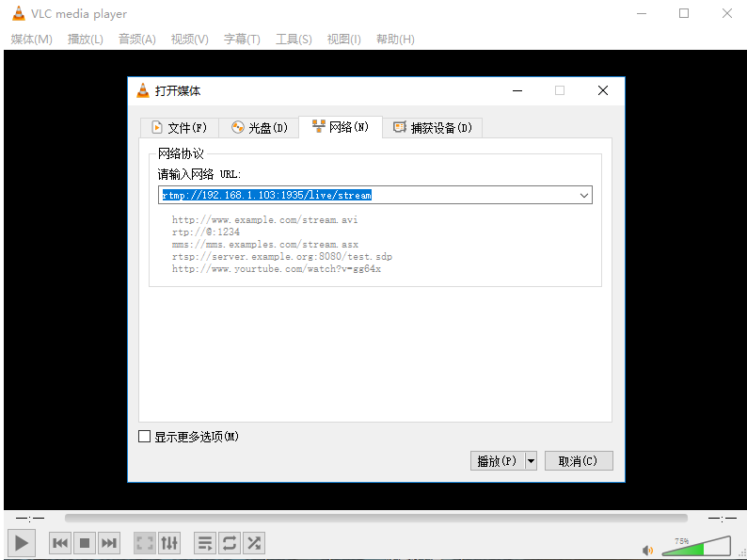Screen dimensions: 747x560
Task: Toggle fullscreen video icon
Action: (x=145, y=543)
